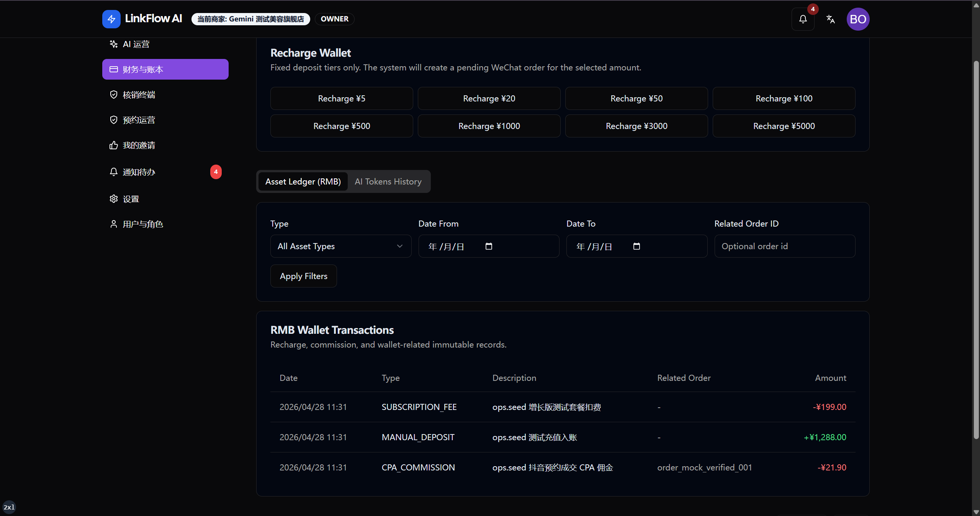Click the red 4 badge on the header bell
The image size is (980, 516).
pos(813,9)
